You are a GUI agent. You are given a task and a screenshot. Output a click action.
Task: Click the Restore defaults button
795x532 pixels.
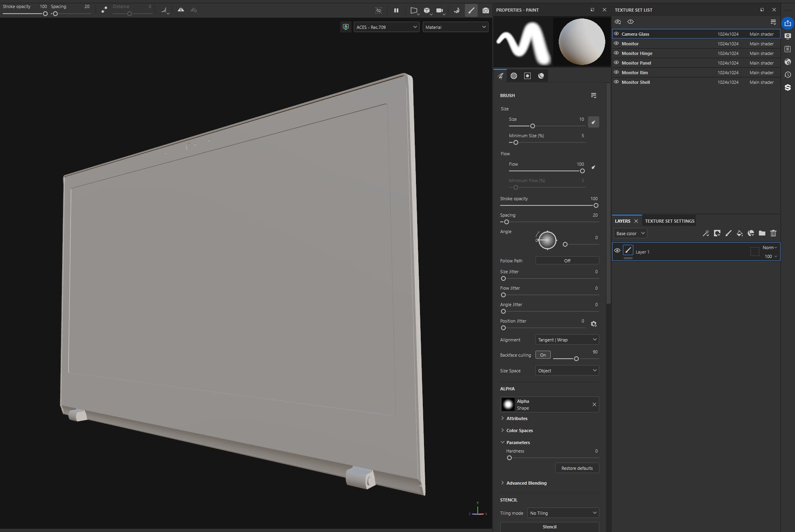point(576,468)
